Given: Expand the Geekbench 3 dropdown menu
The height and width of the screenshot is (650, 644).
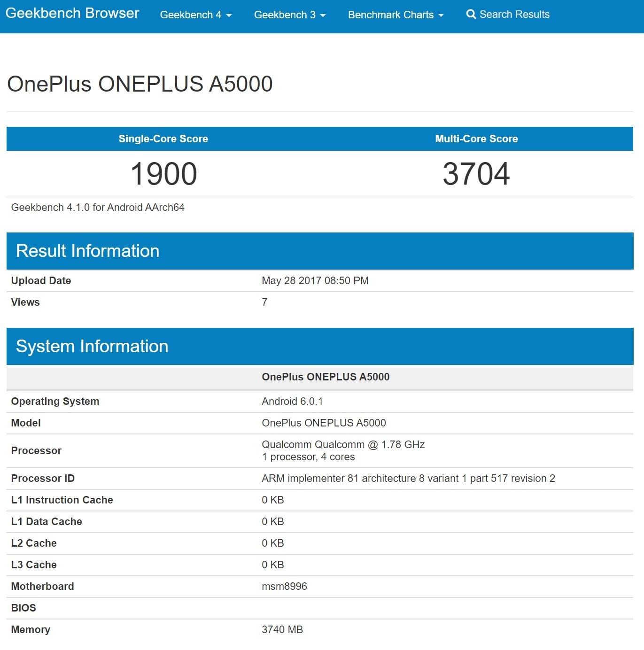Looking at the screenshot, I should [289, 15].
